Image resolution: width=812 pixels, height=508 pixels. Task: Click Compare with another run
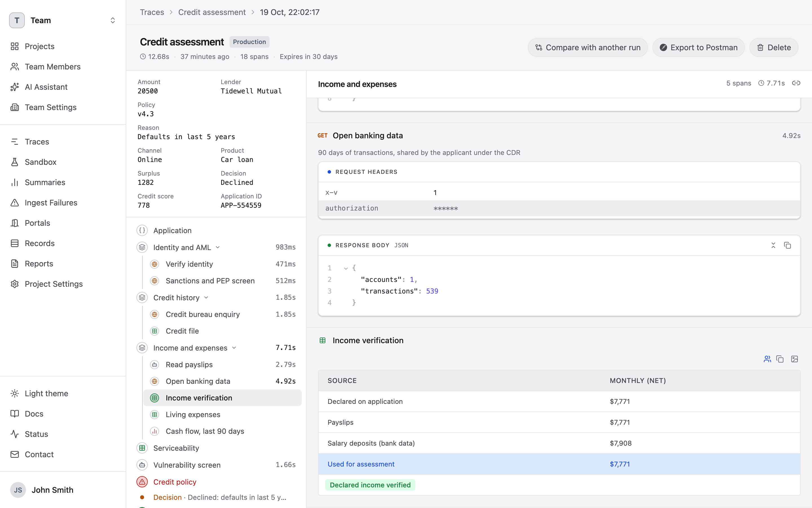point(588,47)
